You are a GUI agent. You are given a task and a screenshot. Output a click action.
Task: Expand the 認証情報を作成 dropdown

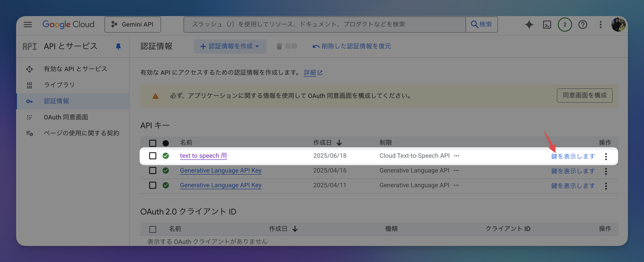point(230,46)
